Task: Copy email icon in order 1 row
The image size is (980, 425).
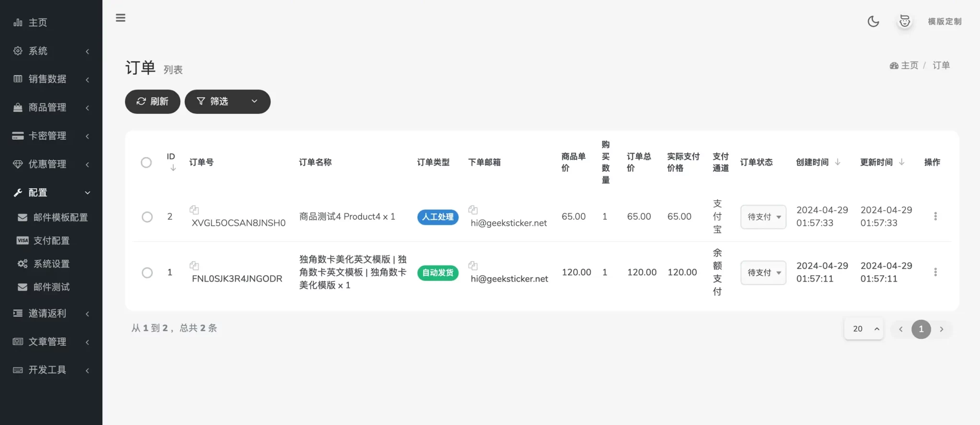Action: pos(473,266)
